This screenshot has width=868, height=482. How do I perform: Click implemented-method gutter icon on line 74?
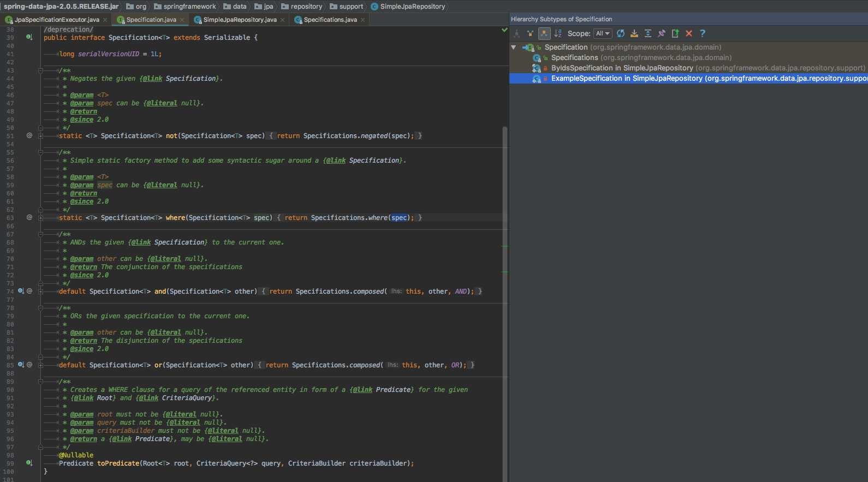point(21,291)
